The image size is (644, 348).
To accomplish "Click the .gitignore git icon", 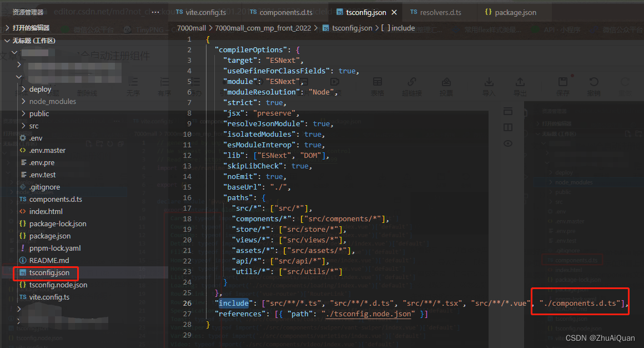I will pyautogui.click(x=23, y=187).
